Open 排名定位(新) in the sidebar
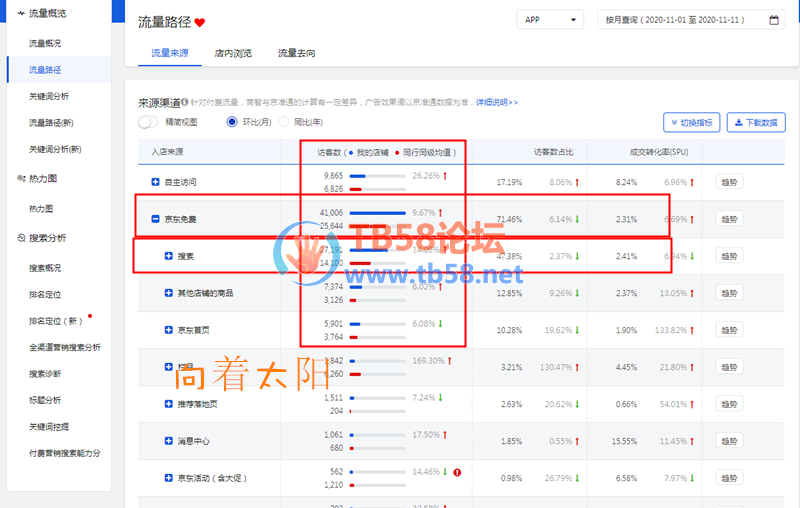The width and height of the screenshot is (800, 508). click(x=56, y=321)
